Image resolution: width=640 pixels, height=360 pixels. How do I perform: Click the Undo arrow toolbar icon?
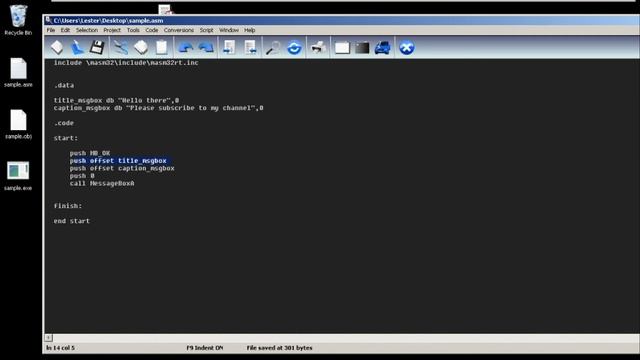click(x=186, y=48)
